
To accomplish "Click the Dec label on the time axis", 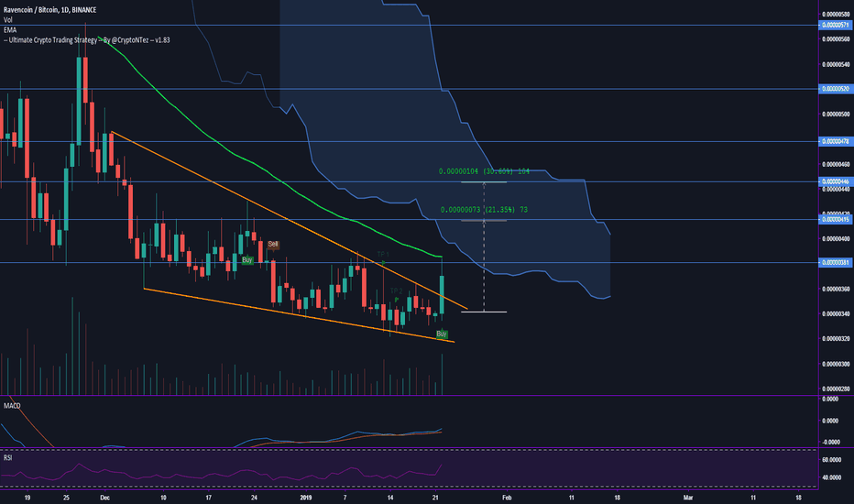I will pos(105,498).
